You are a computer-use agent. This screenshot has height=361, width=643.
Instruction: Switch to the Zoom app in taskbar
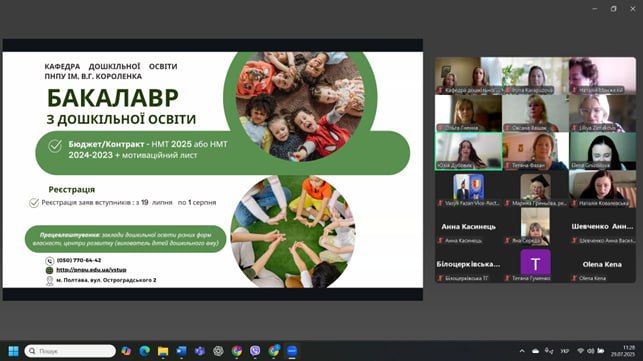[292, 351]
